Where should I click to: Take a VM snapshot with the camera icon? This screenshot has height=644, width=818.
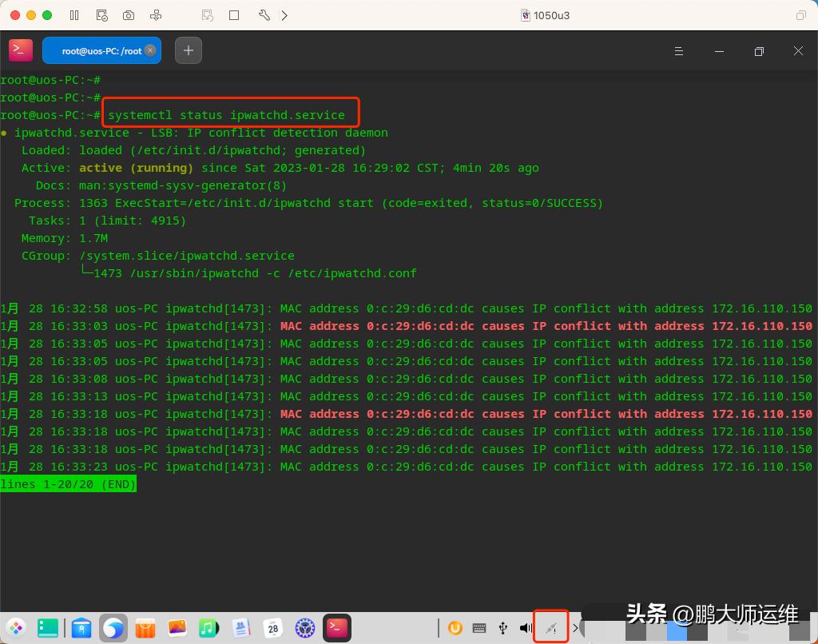tap(129, 15)
